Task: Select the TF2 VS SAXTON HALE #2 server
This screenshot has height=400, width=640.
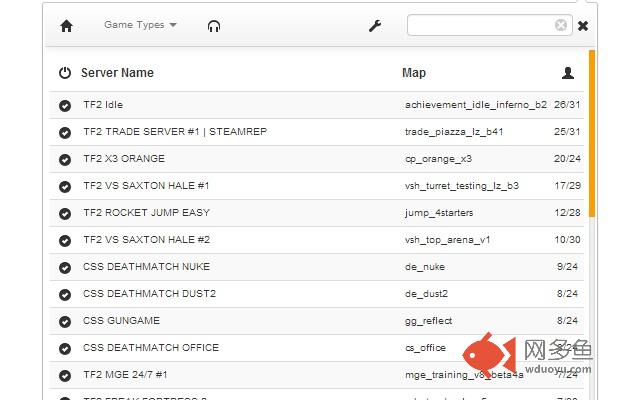Action: coord(147,240)
